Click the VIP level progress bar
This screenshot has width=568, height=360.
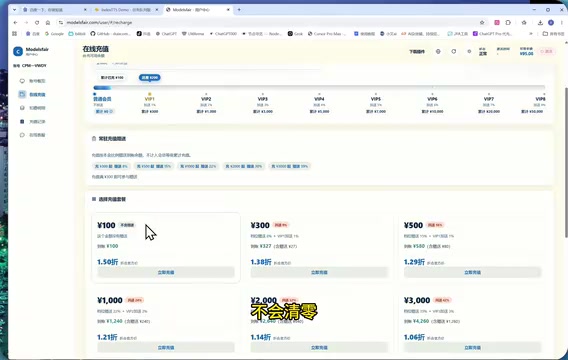319,87
